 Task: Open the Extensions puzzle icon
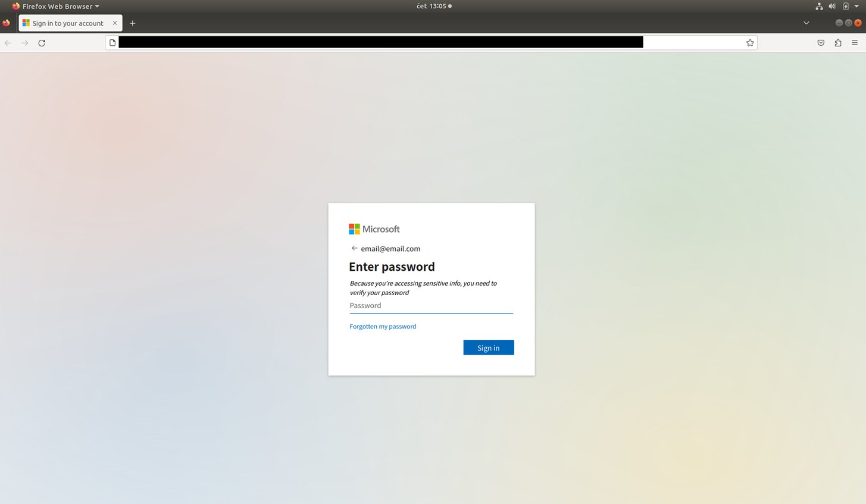coord(838,43)
